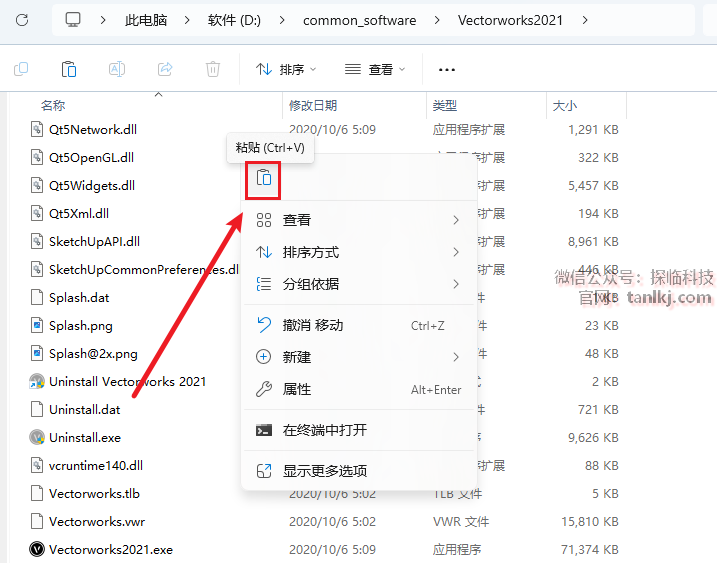Click the share icon in toolbar

pos(165,69)
